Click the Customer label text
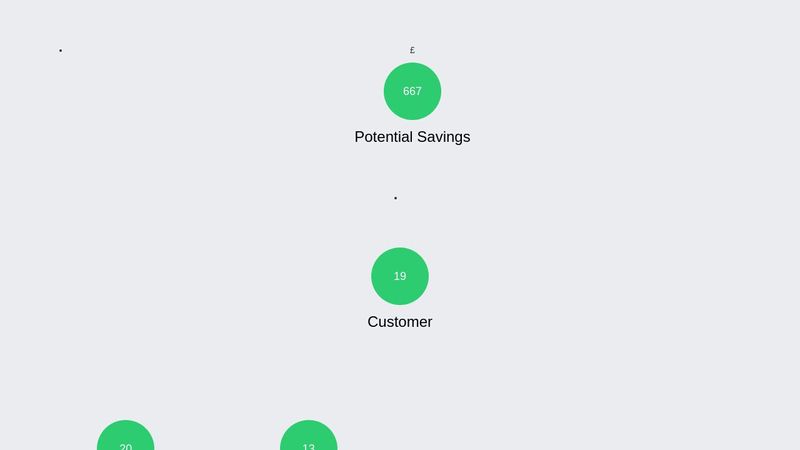Image resolution: width=800 pixels, height=450 pixels. [400, 322]
